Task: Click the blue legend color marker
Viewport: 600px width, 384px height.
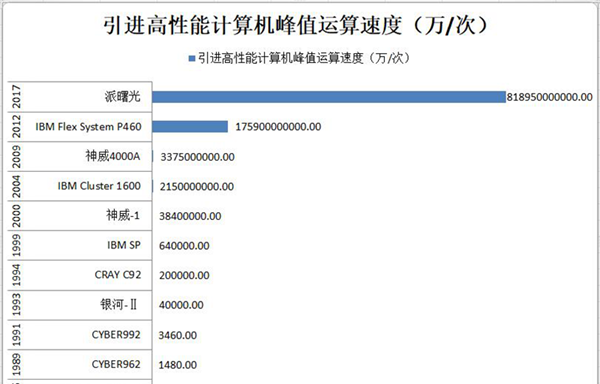Action: tap(192, 59)
